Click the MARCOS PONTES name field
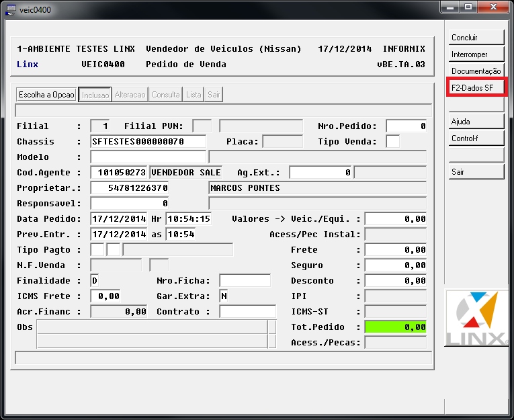The height and width of the screenshot is (420, 514). [318, 187]
